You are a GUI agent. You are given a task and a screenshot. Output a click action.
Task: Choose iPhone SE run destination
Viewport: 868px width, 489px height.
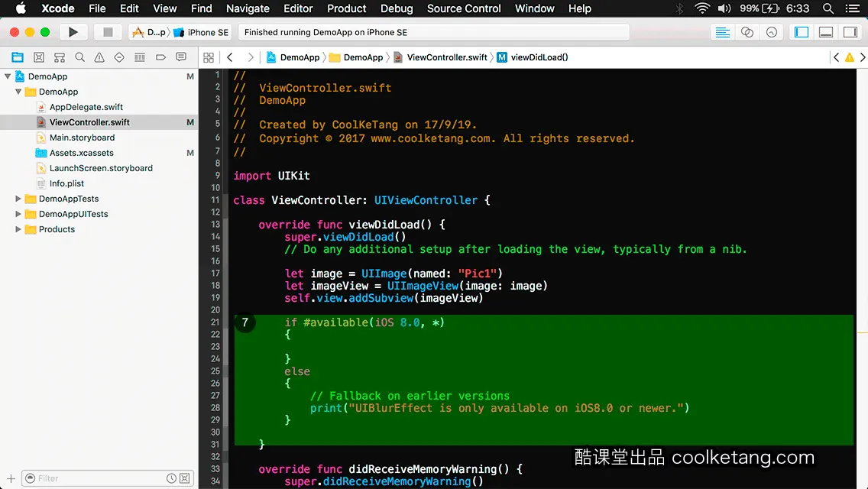201,32
